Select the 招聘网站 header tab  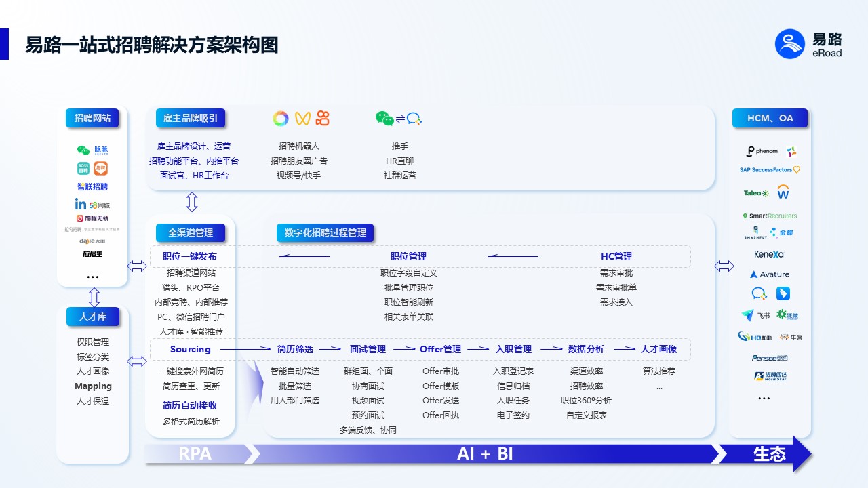(92, 118)
